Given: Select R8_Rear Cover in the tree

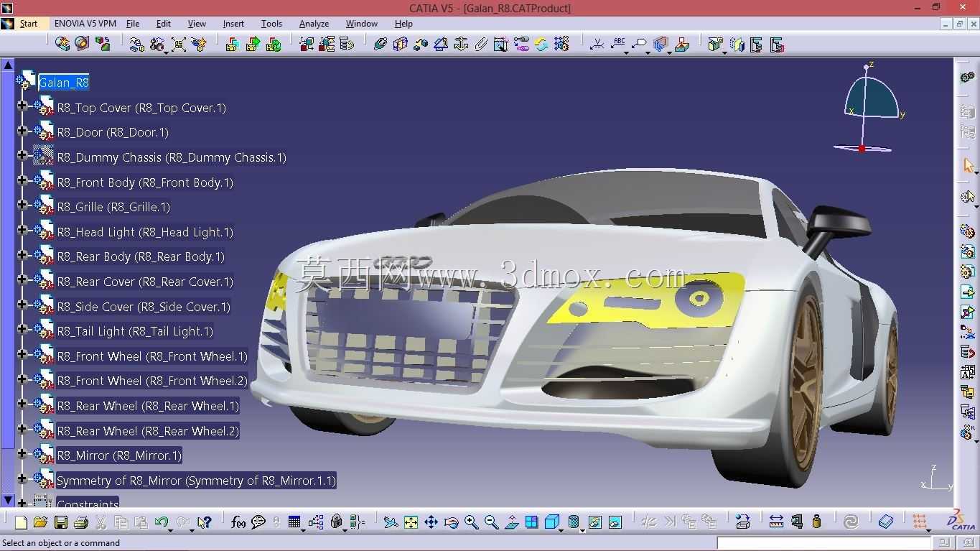Looking at the screenshot, I should coord(145,282).
